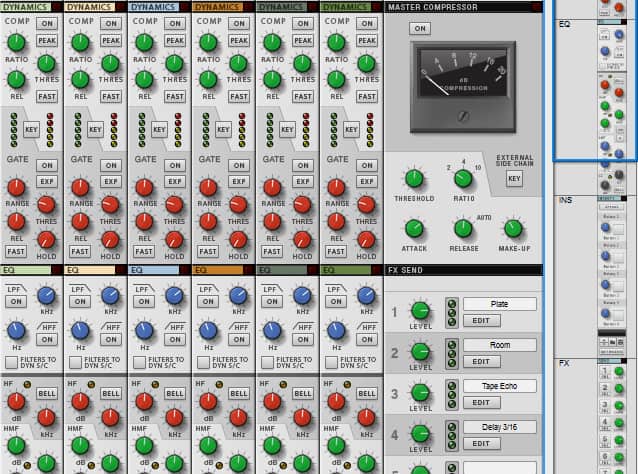Click the orange DYNAMICS section header
The height and width of the screenshot is (474, 638).
pyautogui.click(x=218, y=7)
